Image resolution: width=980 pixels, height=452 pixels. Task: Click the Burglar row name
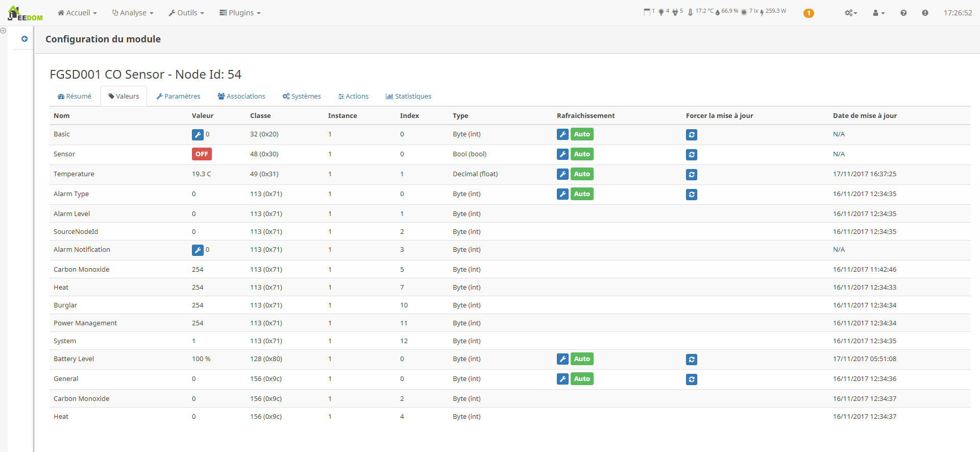tap(65, 305)
